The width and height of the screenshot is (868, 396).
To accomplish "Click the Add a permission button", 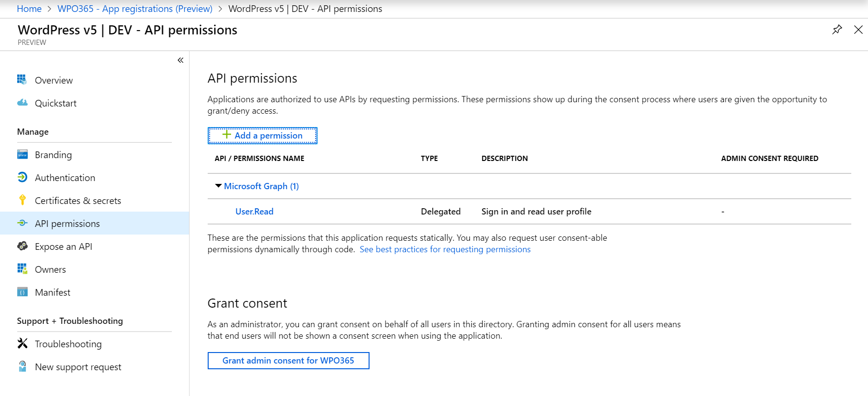I will tap(262, 136).
